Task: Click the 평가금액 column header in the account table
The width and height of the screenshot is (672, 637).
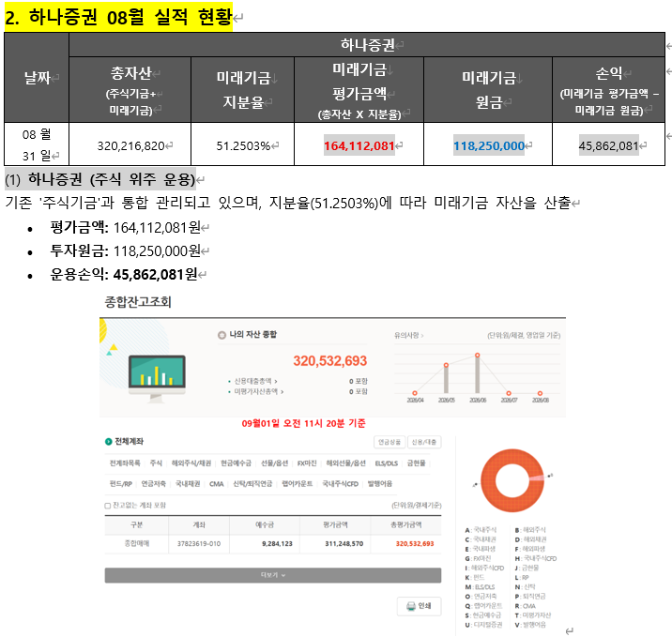Action: point(335,524)
